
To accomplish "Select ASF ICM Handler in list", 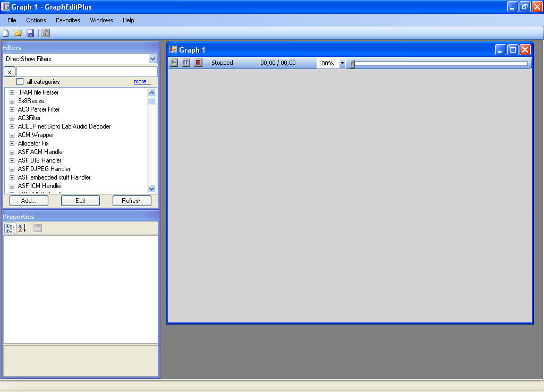I will click(x=40, y=186).
